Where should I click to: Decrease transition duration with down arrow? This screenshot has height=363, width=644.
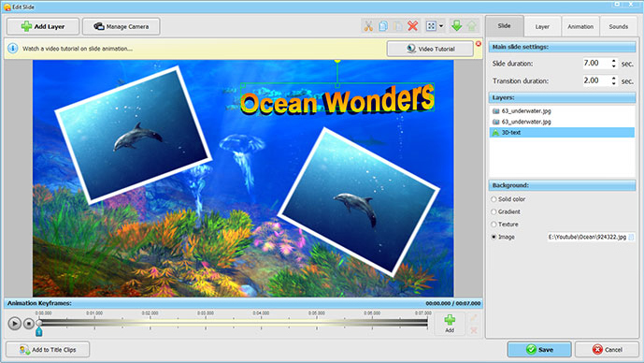[613, 83]
